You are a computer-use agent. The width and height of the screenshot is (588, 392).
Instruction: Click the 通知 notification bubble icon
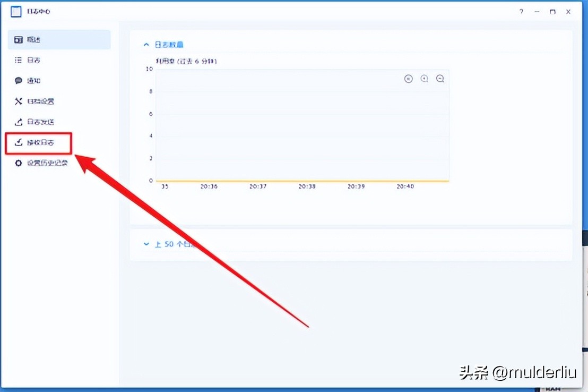(x=18, y=80)
